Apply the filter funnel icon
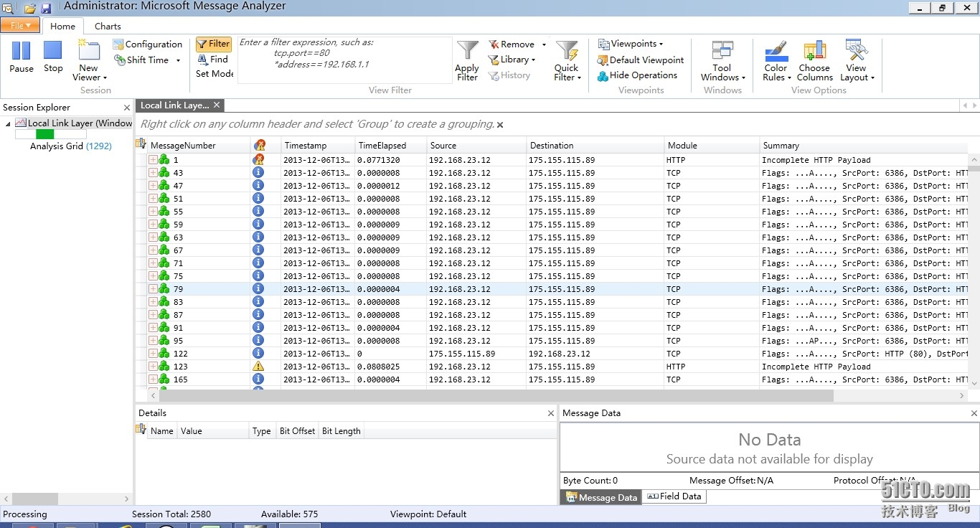980x528 pixels. pyautogui.click(x=467, y=61)
